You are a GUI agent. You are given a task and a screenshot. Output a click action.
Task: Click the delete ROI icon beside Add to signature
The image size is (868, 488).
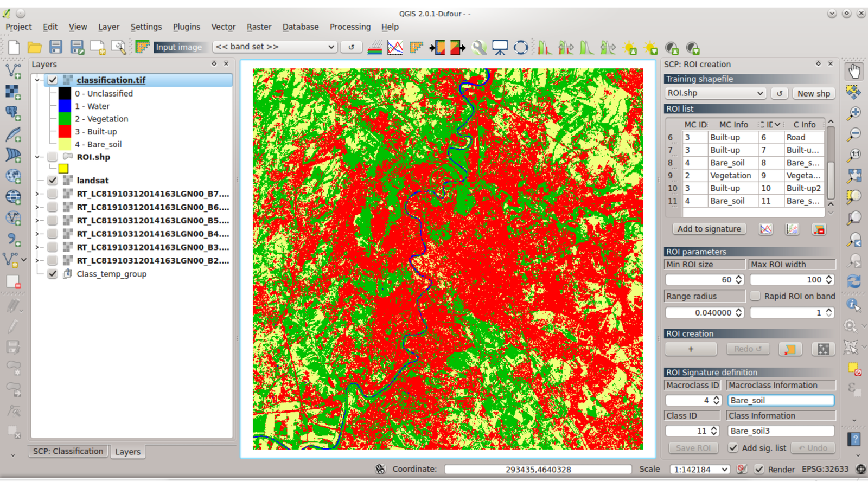point(819,229)
